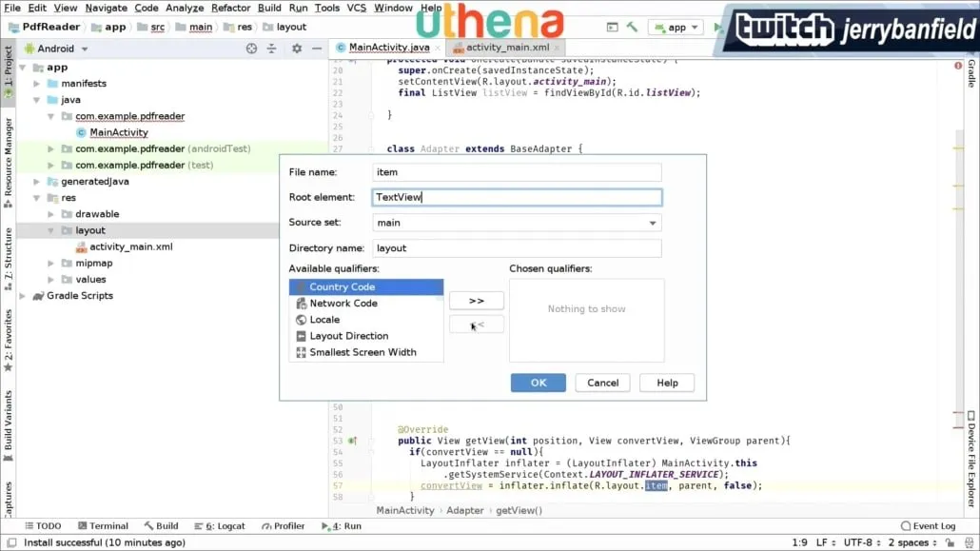Switch to the MainActivity.java editor tab
This screenshot has width=980, height=551.
(389, 47)
